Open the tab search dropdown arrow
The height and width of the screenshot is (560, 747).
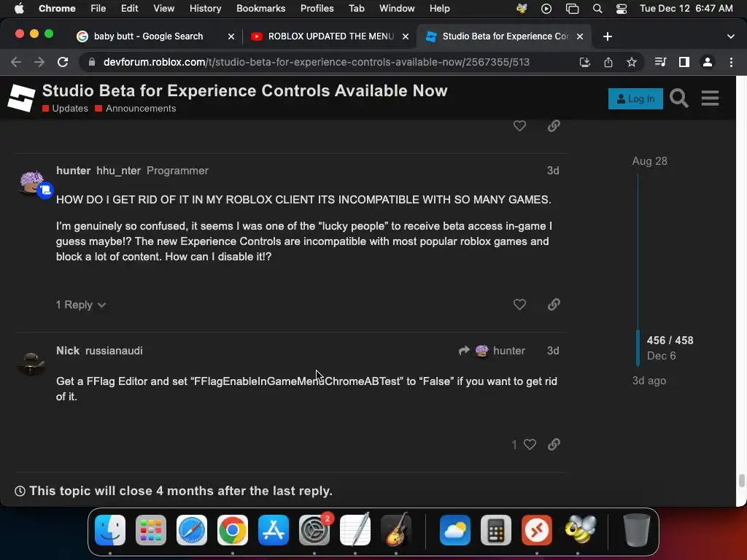(x=731, y=36)
